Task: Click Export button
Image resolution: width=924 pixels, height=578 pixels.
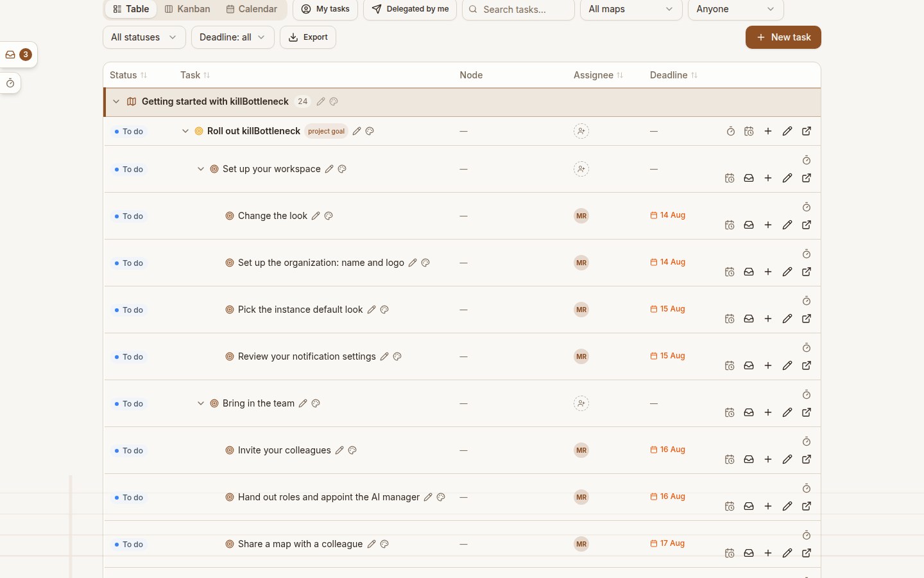Action: coord(308,37)
